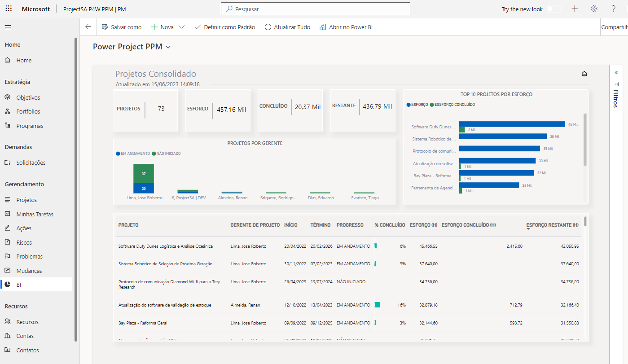Click the filter icon above Filtros

click(616, 84)
